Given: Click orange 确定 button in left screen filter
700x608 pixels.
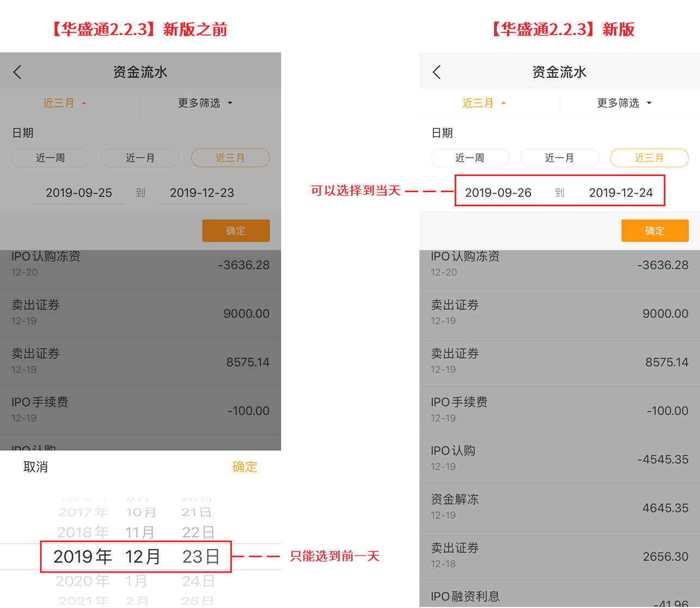Looking at the screenshot, I should (x=236, y=231).
